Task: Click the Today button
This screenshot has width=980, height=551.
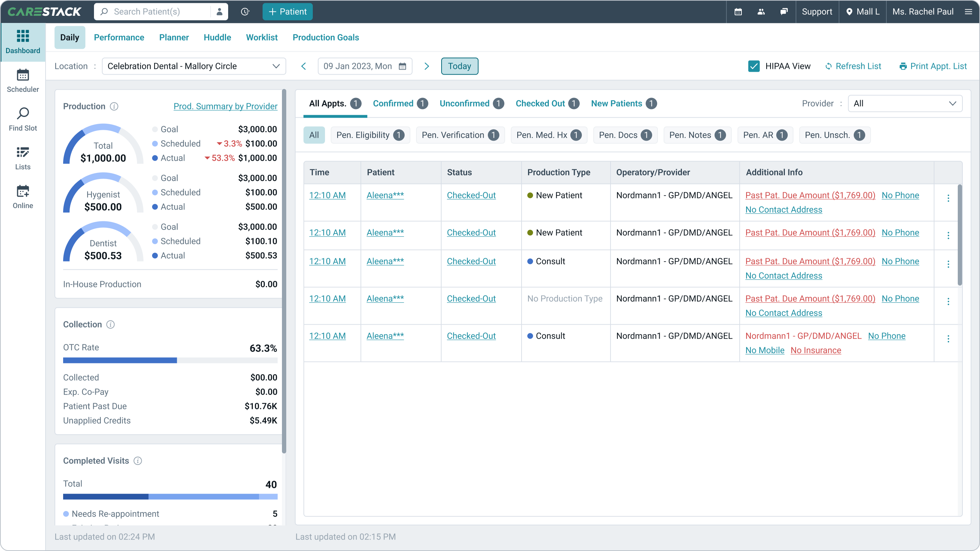Action: tap(460, 66)
